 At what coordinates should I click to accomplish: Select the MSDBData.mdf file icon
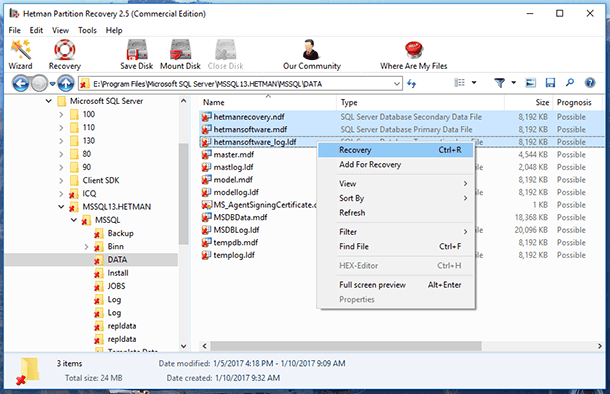pyautogui.click(x=206, y=217)
